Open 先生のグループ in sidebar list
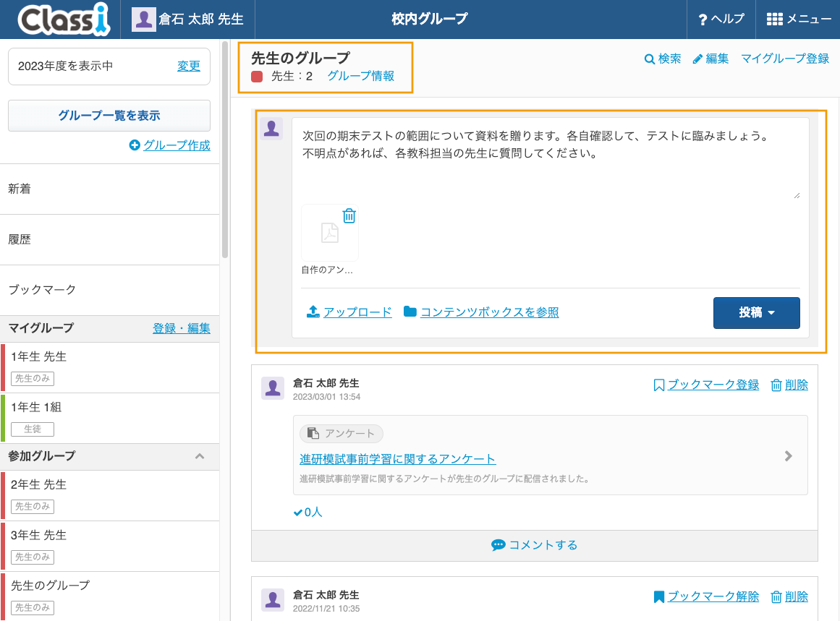Screen dimensions: 840x621 click(110, 596)
